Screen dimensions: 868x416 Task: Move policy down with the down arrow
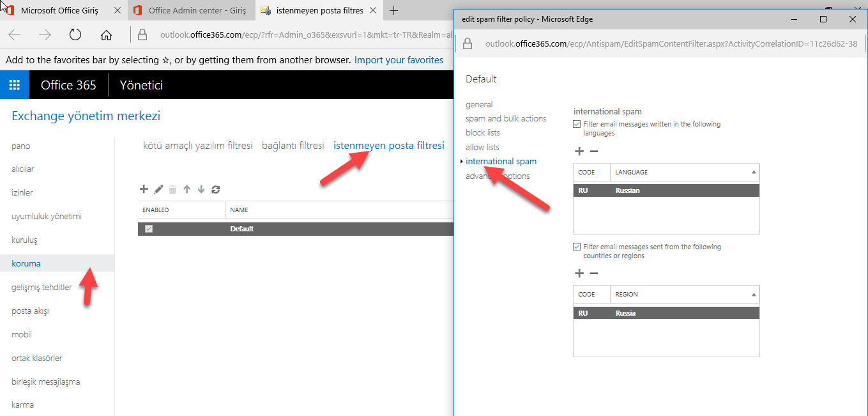pyautogui.click(x=201, y=189)
